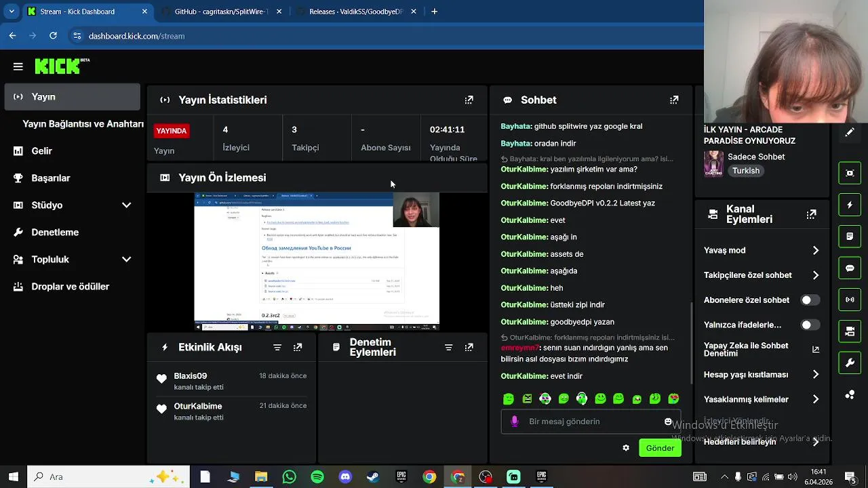Screen dimensions: 868x488
Task: Open Spotify from the taskbar
Action: 317,477
